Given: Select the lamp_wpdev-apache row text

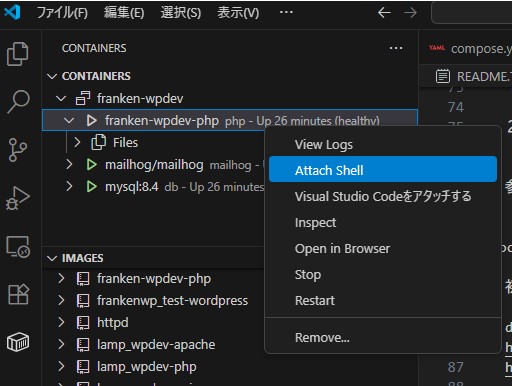Looking at the screenshot, I should pyautogui.click(x=156, y=344).
